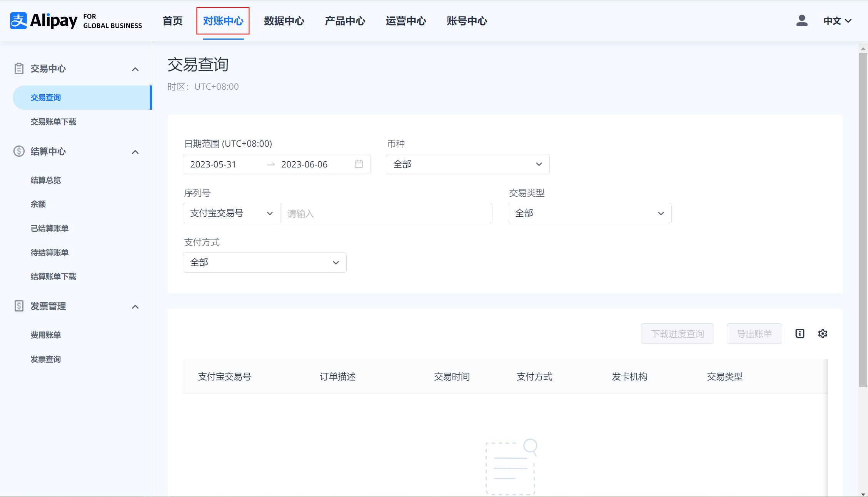The width and height of the screenshot is (868, 497).
Task: Click the vertical page scrollbar
Action: click(863, 219)
